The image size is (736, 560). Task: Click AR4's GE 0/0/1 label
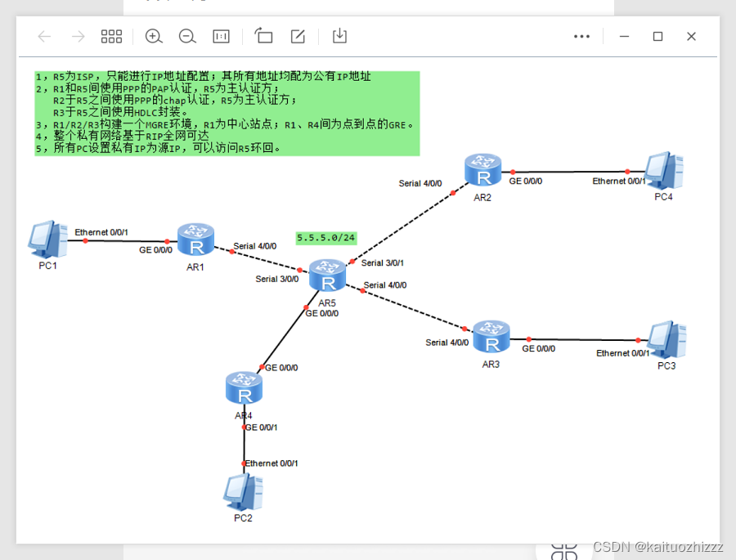(262, 428)
